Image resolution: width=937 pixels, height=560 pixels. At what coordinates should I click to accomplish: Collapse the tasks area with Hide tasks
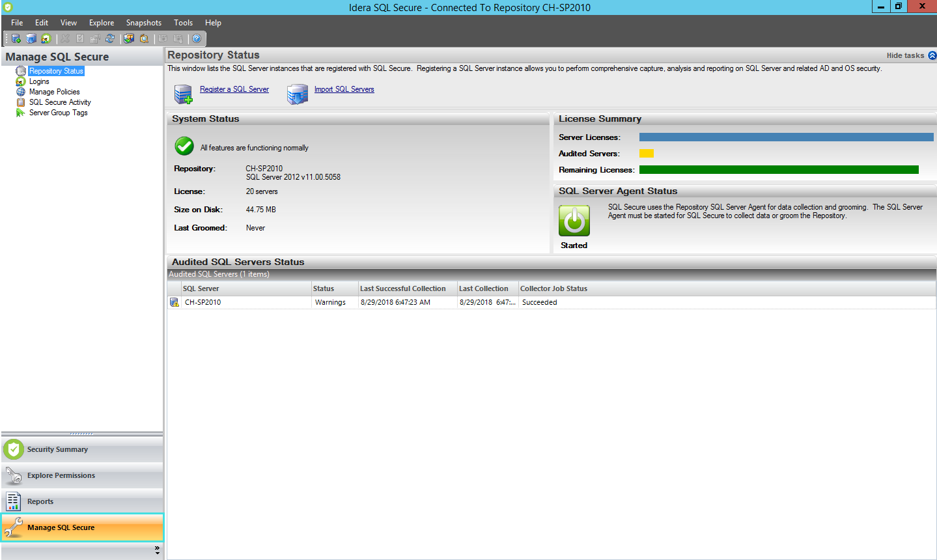pyautogui.click(x=911, y=55)
